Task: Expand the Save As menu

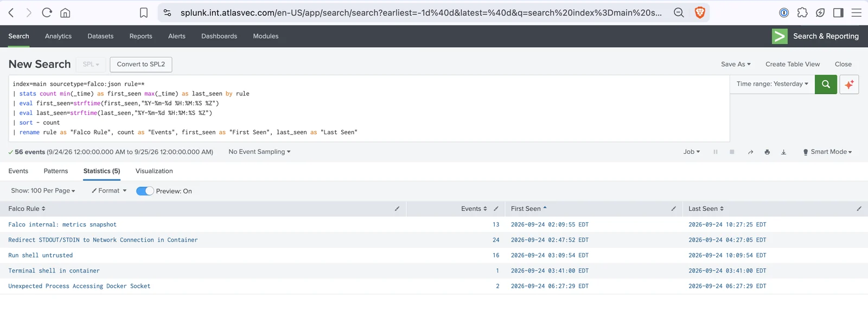Action: tap(736, 64)
